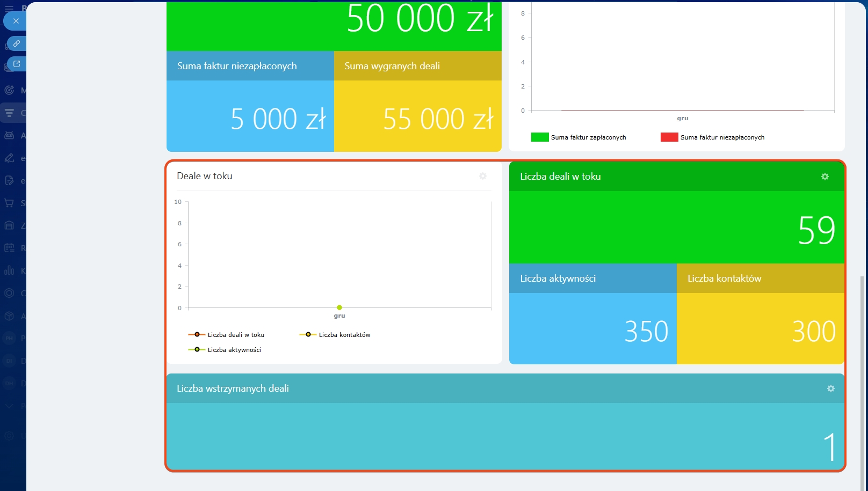Select the CRM funnel icon in sidebar
Viewport: 868px width, 491px height.
[9, 113]
